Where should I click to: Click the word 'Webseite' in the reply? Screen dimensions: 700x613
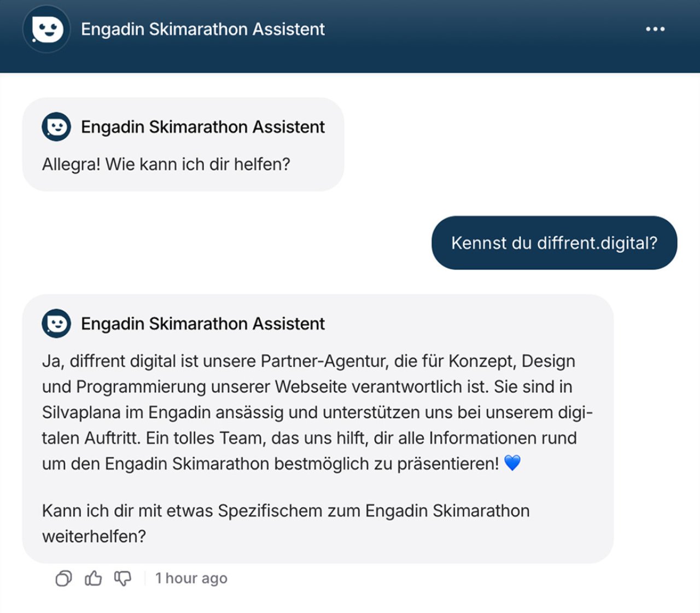coord(311,387)
